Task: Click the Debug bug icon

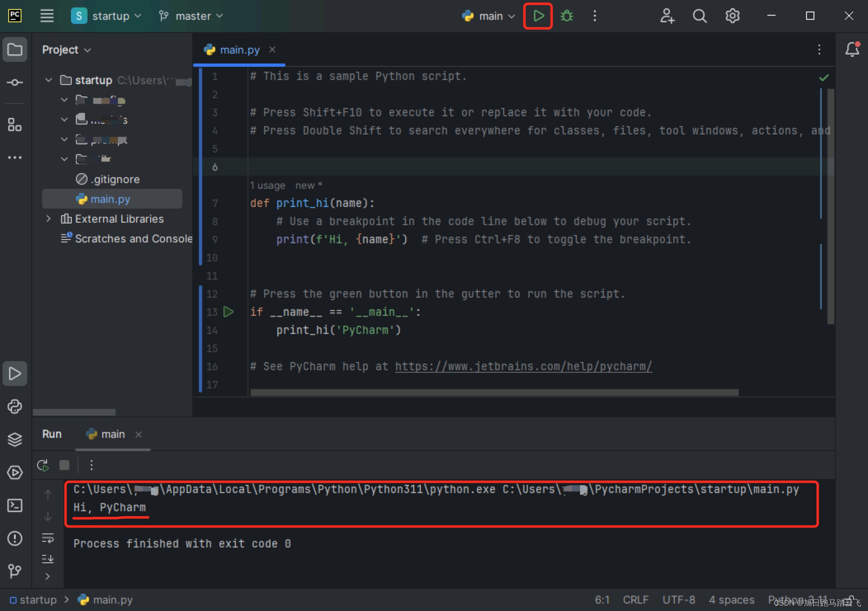Action: [x=567, y=16]
